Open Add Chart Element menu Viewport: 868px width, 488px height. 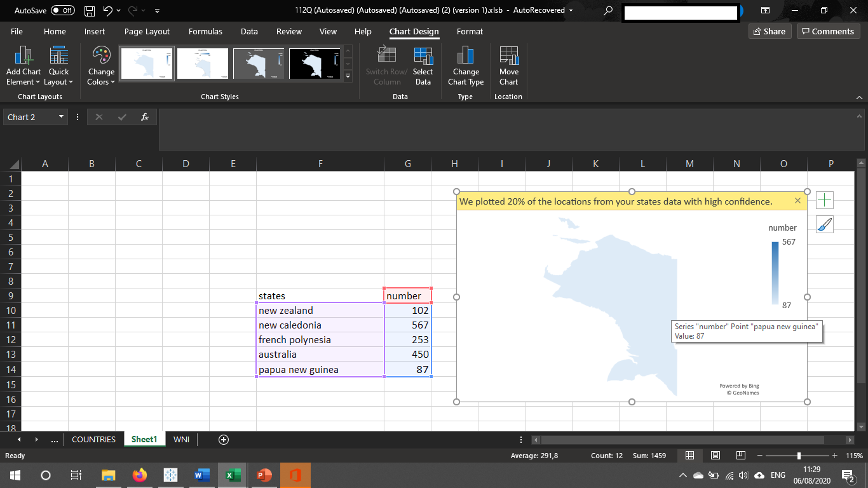[x=23, y=66]
